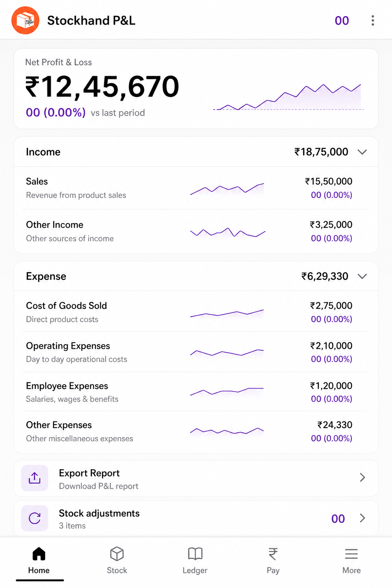
Task: Tap the Net Profit trend chart
Action: [x=288, y=97]
